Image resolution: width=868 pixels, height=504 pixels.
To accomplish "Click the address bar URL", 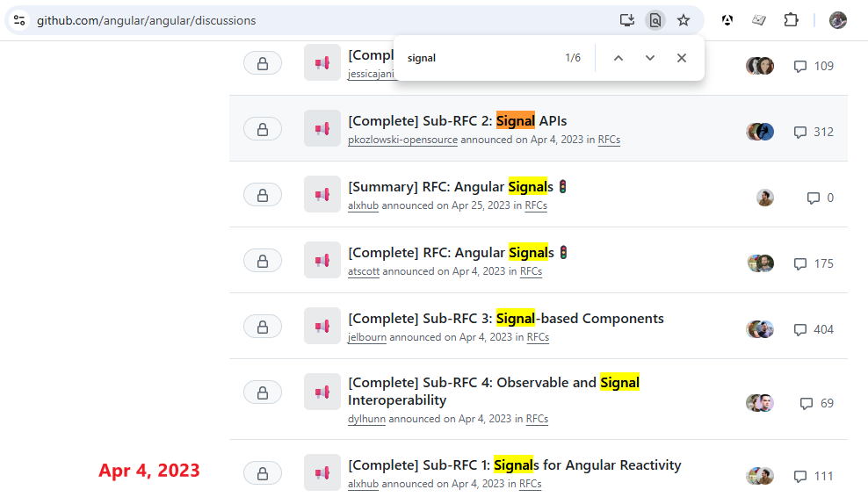I will tap(146, 20).
